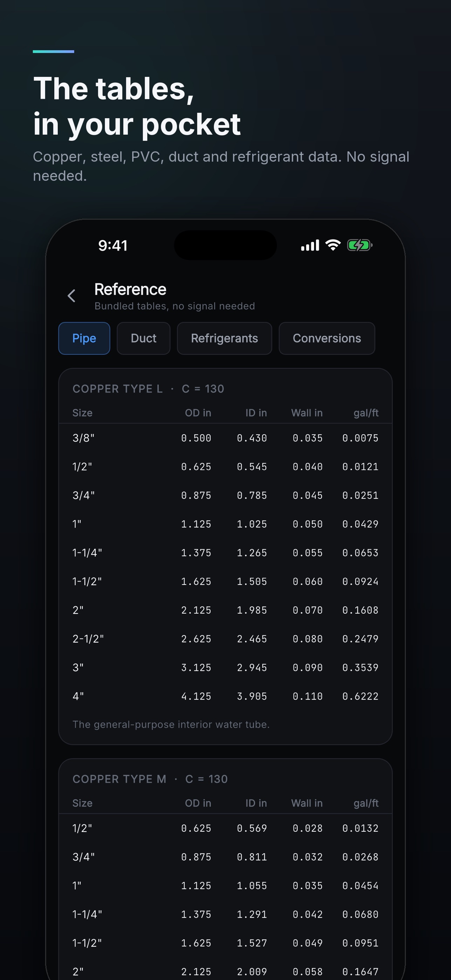Screen dimensions: 451x980
Task: Select wall value 0.045 in Type L
Action: tap(308, 495)
